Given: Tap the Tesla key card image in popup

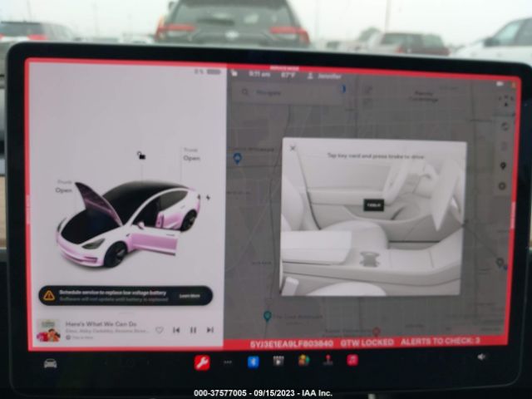Looking at the screenshot, I should pyautogui.click(x=373, y=205).
